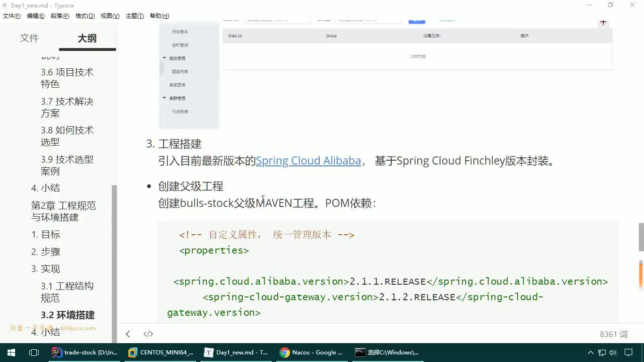Screen dimensions: 644x362
Task: Jump to outline item 3.8 如何技术选型
Action: pyautogui.click(x=67, y=136)
